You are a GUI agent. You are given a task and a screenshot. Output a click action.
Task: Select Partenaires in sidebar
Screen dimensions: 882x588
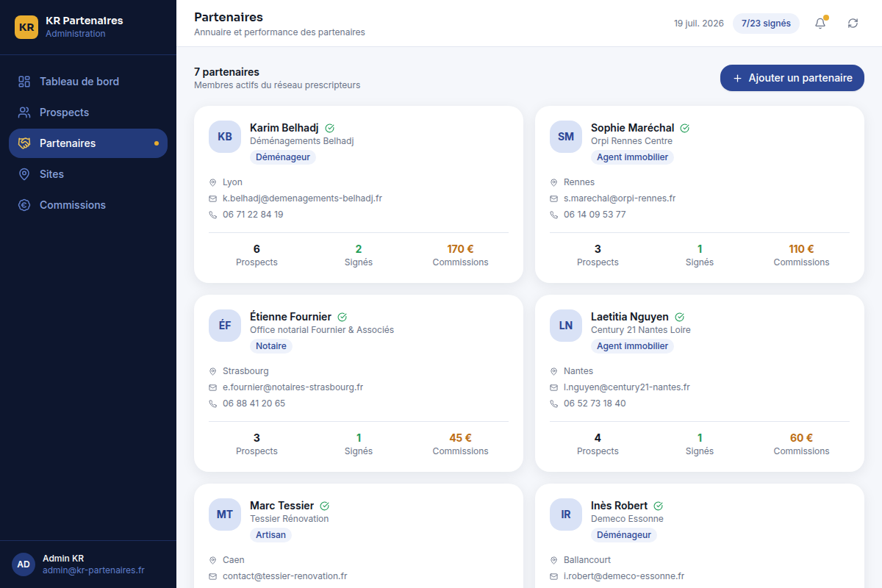point(88,143)
